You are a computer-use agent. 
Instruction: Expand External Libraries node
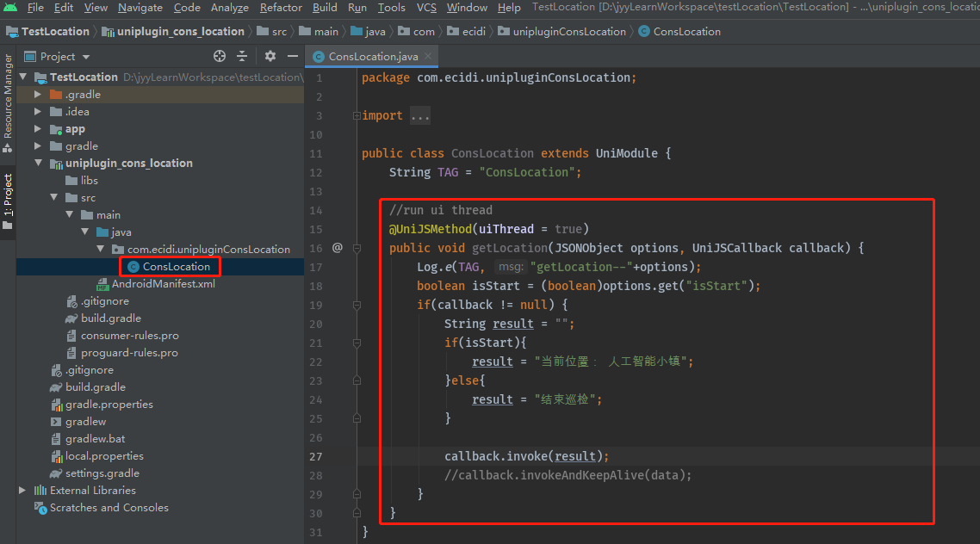click(x=22, y=491)
